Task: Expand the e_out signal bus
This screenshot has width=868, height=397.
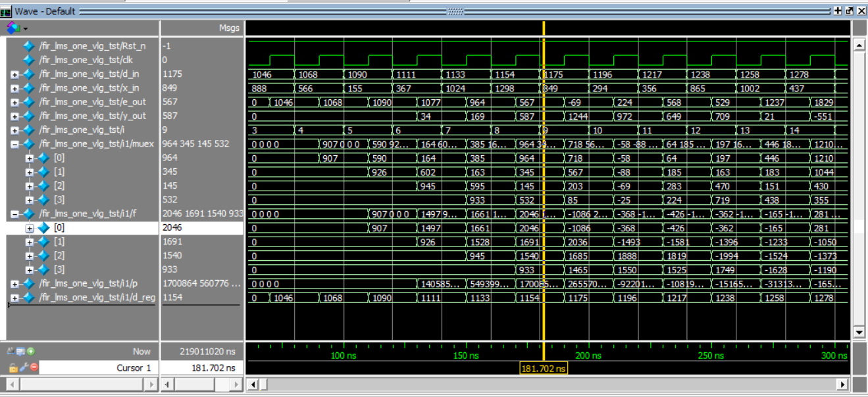Action: 14,103
